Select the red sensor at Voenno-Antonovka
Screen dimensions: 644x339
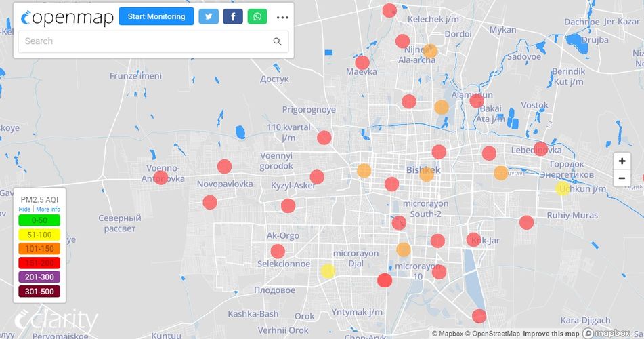(160, 178)
